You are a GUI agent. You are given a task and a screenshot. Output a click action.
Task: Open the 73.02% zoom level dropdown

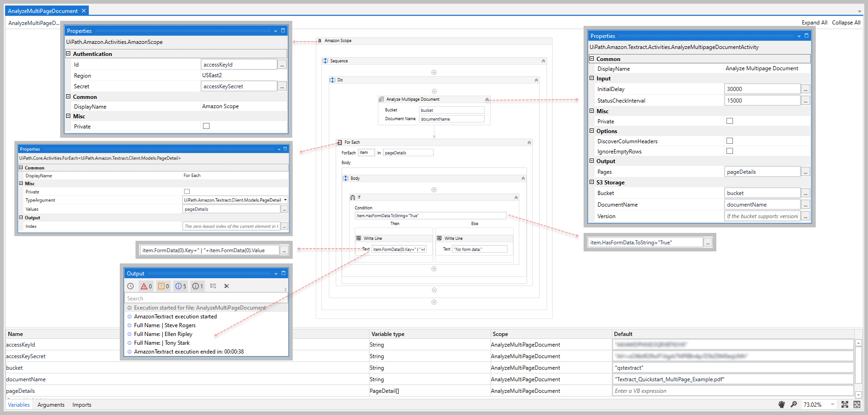(x=833, y=404)
